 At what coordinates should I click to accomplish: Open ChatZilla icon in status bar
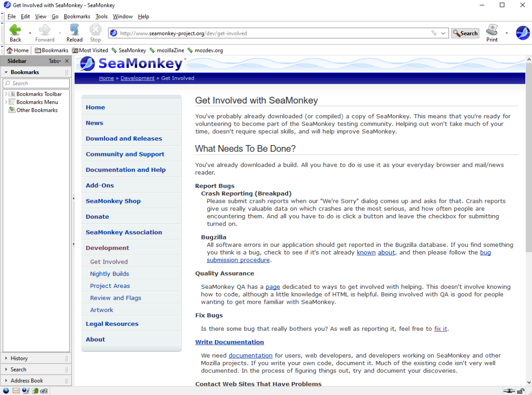point(44,391)
